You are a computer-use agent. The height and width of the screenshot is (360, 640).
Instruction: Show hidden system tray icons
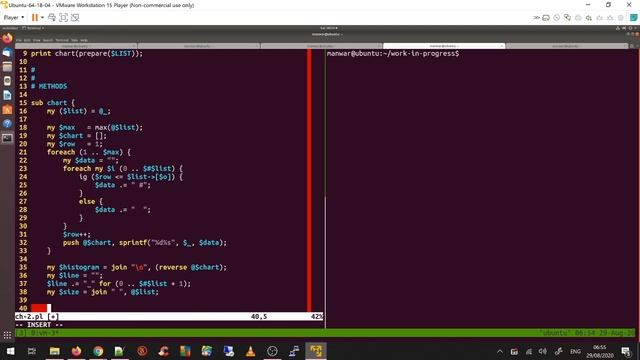(x=500, y=351)
